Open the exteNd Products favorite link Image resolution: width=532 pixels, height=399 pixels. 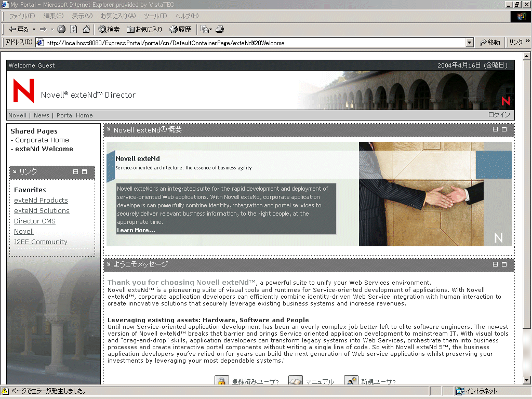[41, 201]
